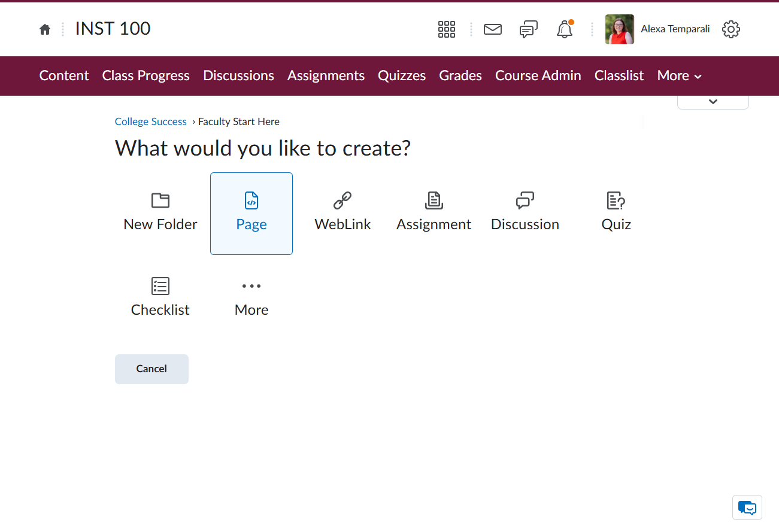Screen dimensions: 779x532
Task: Open the Content tab
Action: click(64, 76)
